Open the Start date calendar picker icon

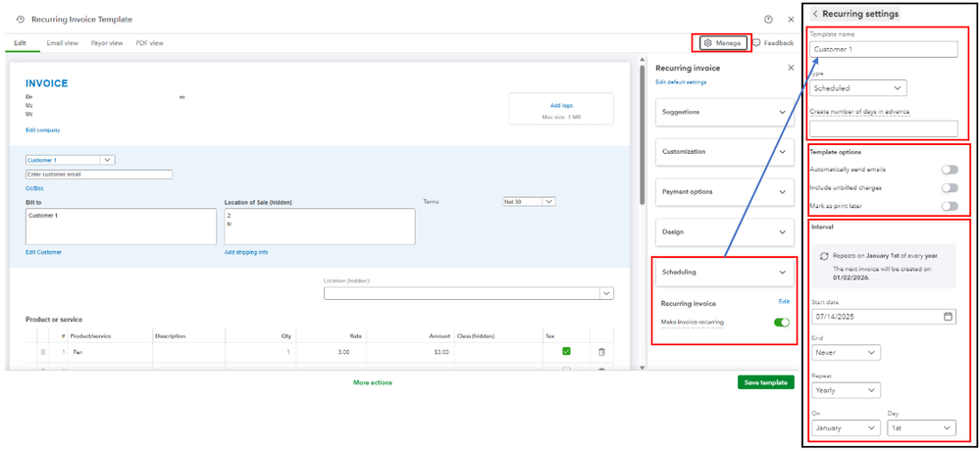948,317
